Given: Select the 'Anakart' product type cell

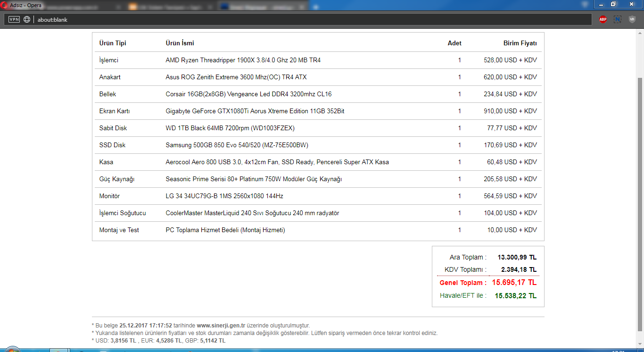Looking at the screenshot, I should [x=110, y=77].
